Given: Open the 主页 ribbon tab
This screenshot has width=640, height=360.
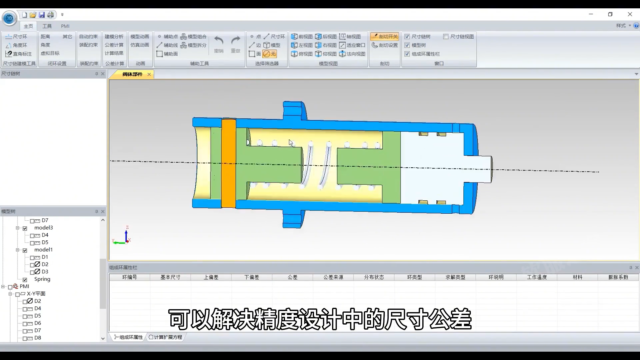Looking at the screenshot, I should (28, 26).
